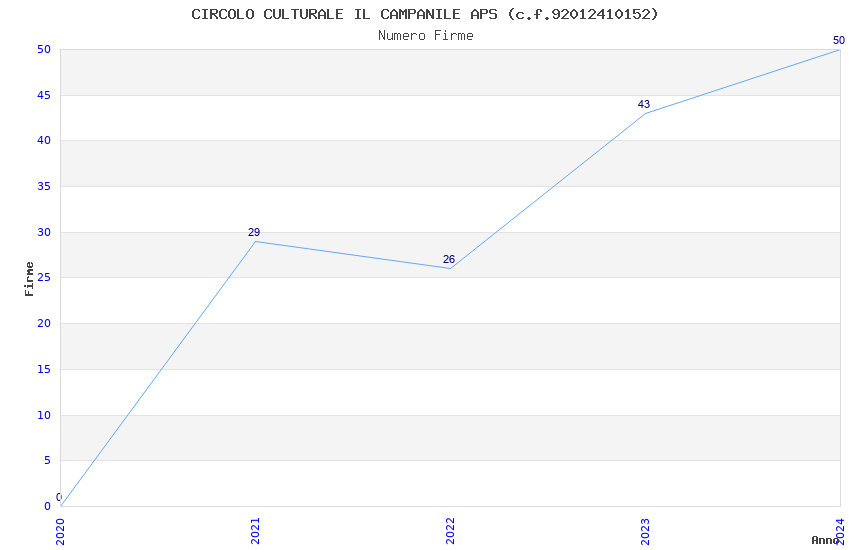Click the data label 29 for 2021

tap(254, 232)
